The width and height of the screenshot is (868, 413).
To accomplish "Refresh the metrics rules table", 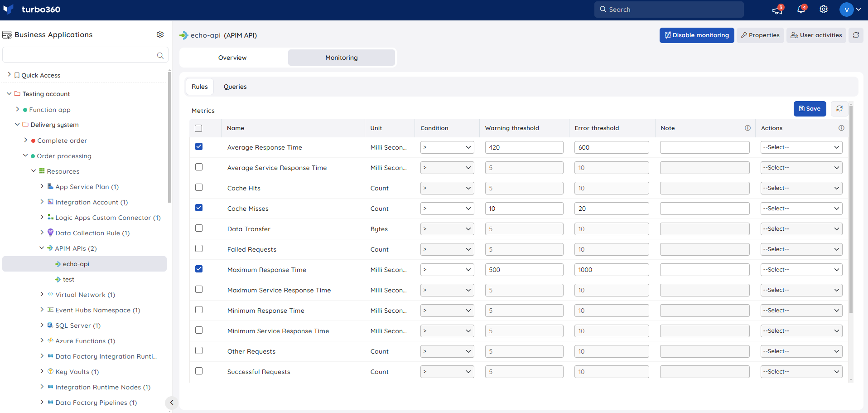I will pyautogui.click(x=839, y=109).
